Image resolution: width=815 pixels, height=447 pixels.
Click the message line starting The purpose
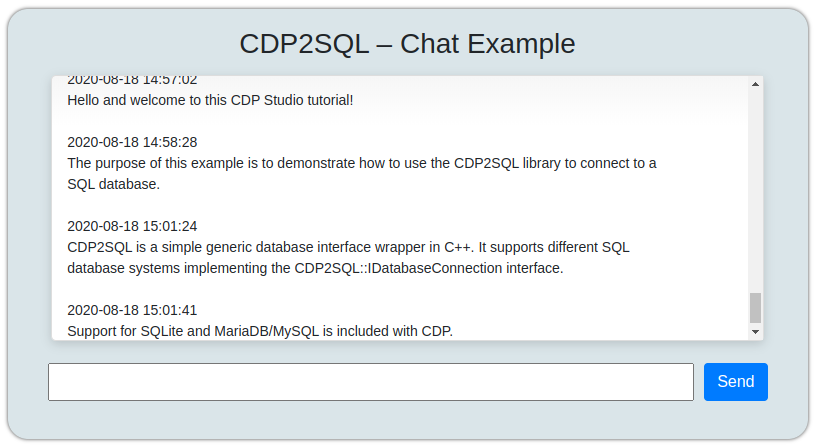pyautogui.click(x=362, y=163)
